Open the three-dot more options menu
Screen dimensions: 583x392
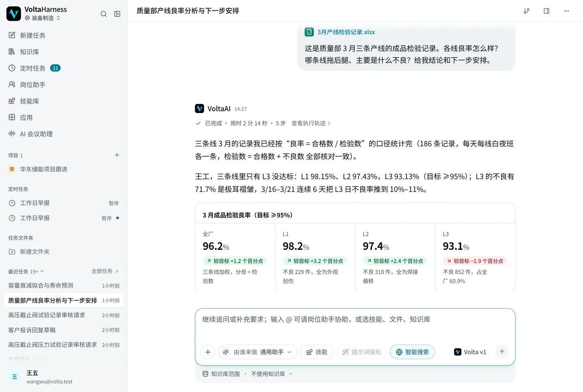(566, 11)
